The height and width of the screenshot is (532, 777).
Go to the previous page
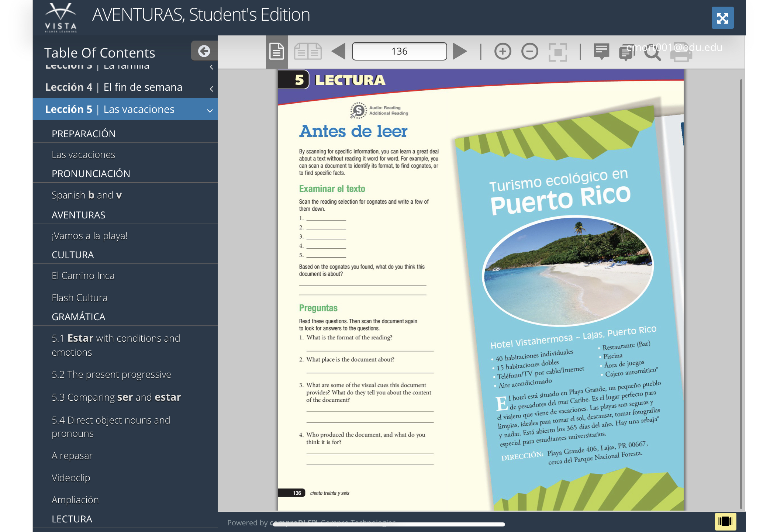pyautogui.click(x=338, y=51)
